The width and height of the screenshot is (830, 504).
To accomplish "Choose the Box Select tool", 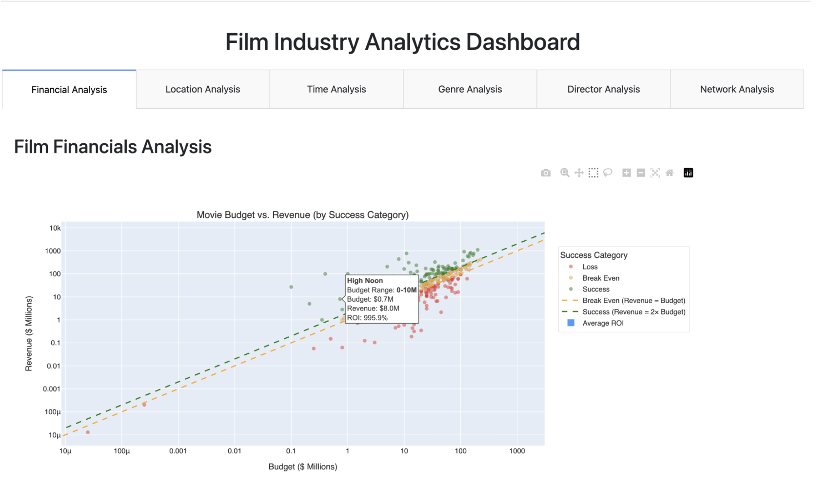I will pos(593,173).
